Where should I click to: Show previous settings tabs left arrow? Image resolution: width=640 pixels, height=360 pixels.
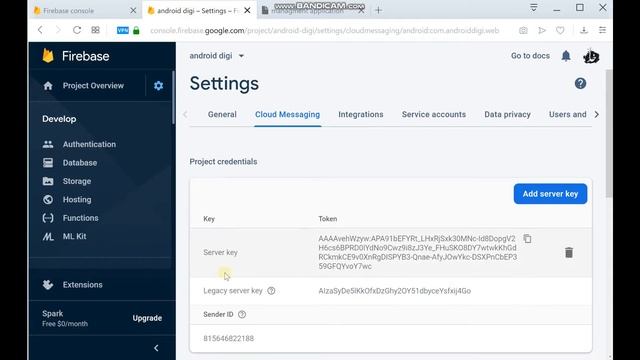[186, 114]
